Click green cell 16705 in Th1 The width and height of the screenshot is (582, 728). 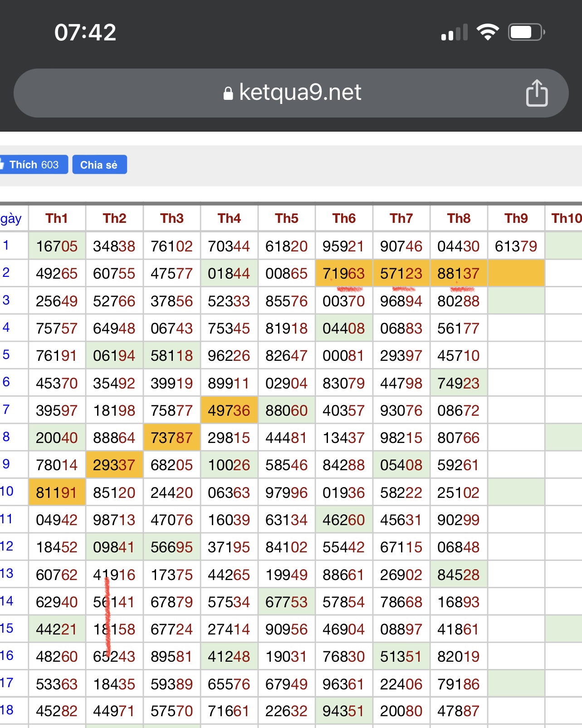tap(57, 246)
